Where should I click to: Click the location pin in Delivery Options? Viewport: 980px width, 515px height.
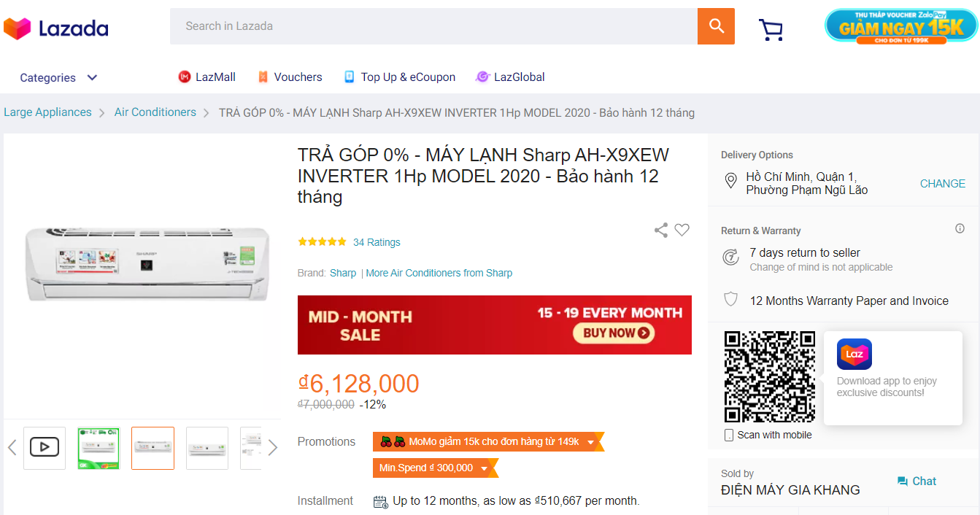tap(730, 181)
